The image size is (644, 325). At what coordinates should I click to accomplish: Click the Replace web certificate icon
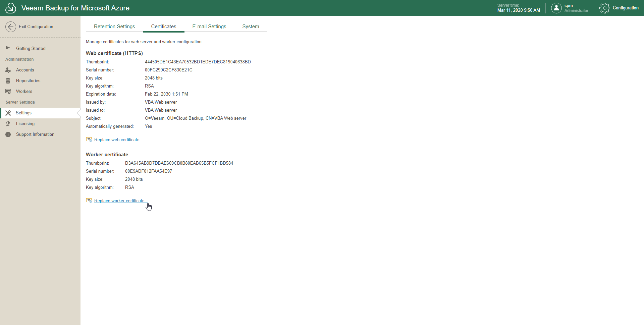89,140
